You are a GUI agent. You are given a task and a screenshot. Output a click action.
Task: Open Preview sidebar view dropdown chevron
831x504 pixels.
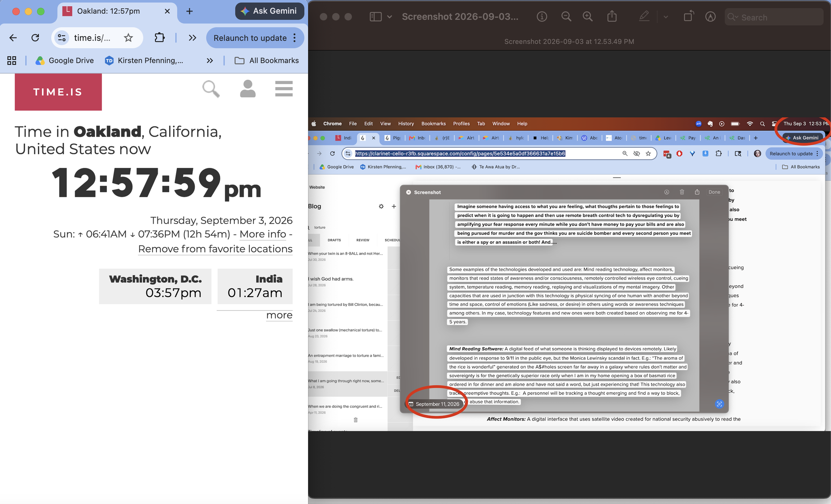click(x=390, y=17)
